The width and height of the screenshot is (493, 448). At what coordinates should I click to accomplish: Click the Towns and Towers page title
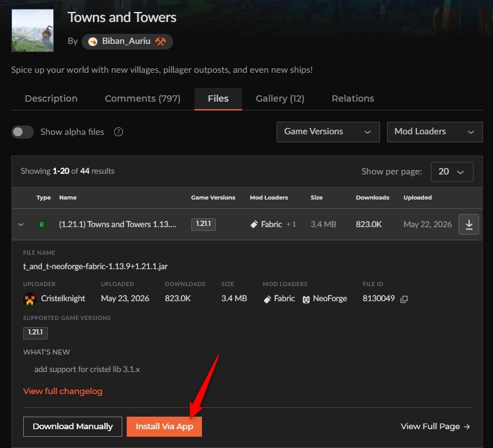click(x=122, y=18)
